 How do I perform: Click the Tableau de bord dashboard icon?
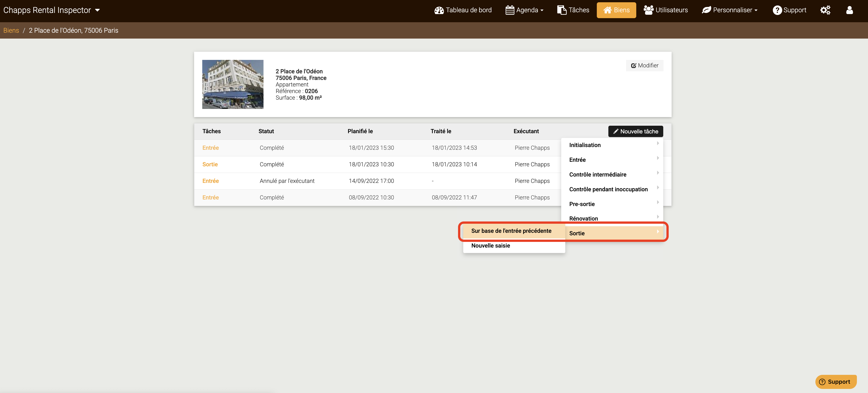click(439, 10)
